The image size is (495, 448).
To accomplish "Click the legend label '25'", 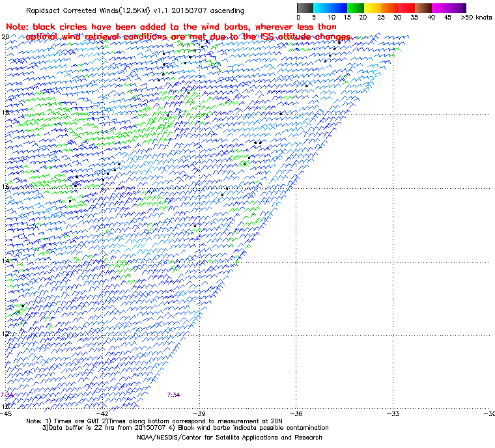I will click(381, 18).
